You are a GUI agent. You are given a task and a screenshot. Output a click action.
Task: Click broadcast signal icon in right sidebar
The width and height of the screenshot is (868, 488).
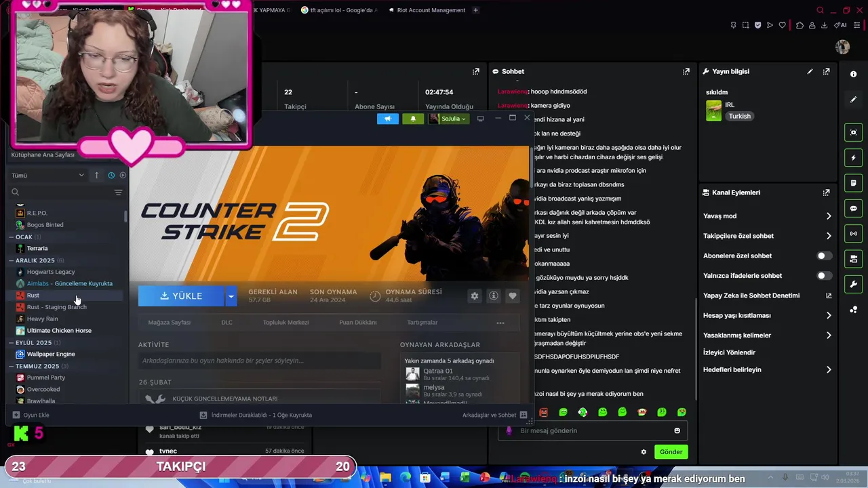(x=853, y=234)
